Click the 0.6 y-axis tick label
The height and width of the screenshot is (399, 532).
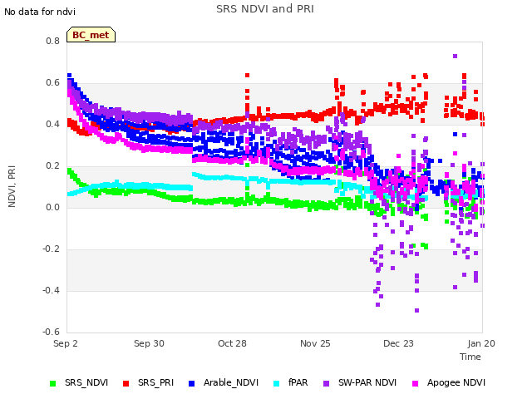point(53,83)
